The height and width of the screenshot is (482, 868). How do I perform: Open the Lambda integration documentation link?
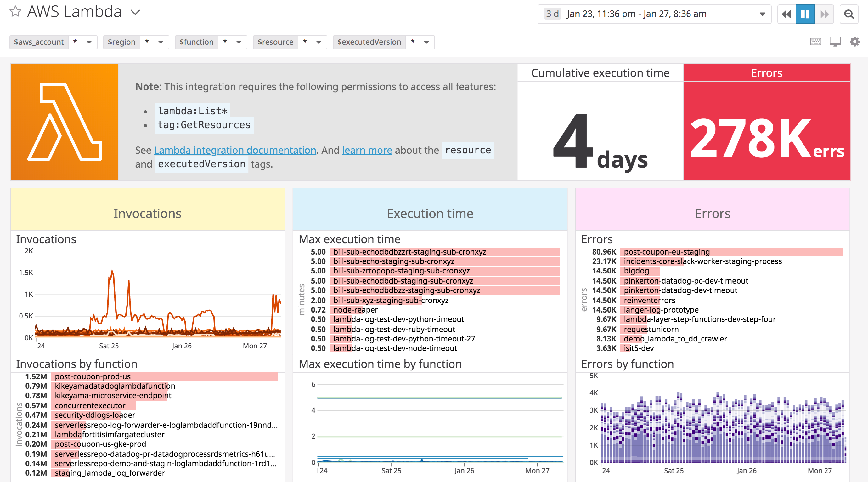pyautogui.click(x=235, y=151)
